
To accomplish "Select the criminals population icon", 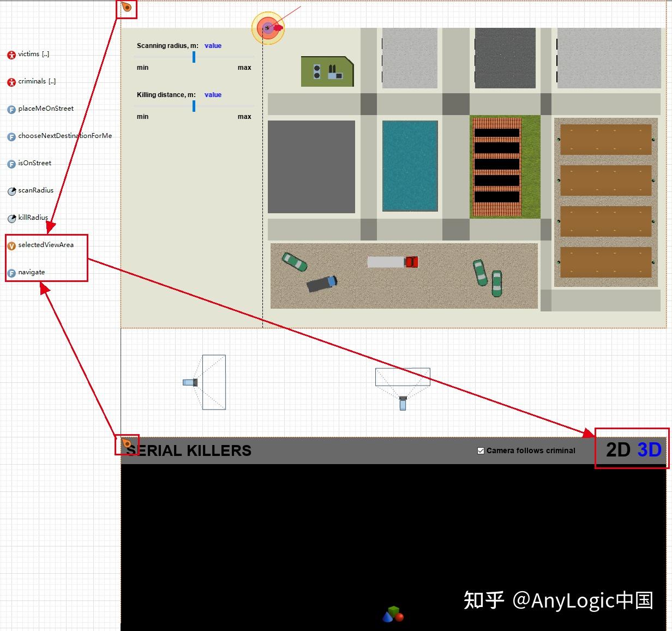I will pos(11,82).
